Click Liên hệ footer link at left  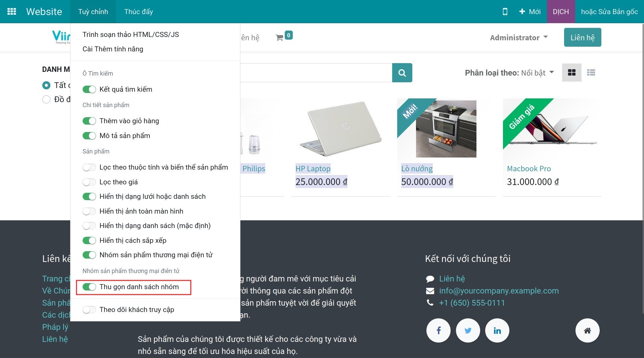pyautogui.click(x=55, y=339)
